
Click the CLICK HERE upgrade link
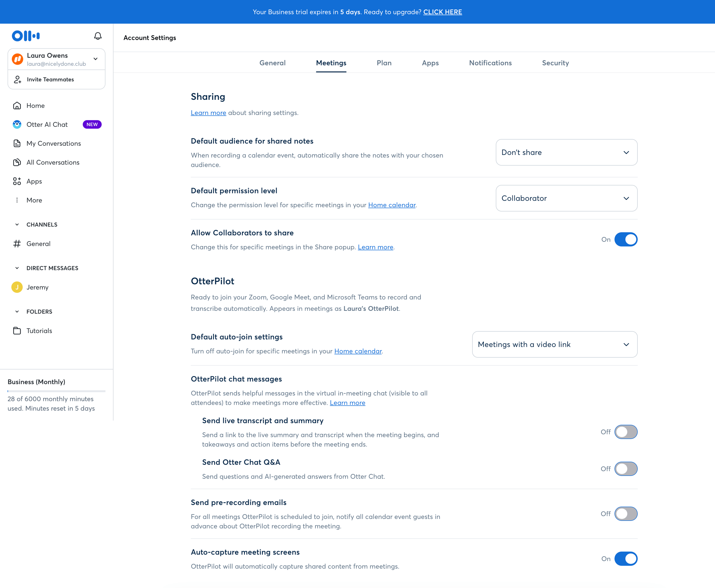(442, 12)
